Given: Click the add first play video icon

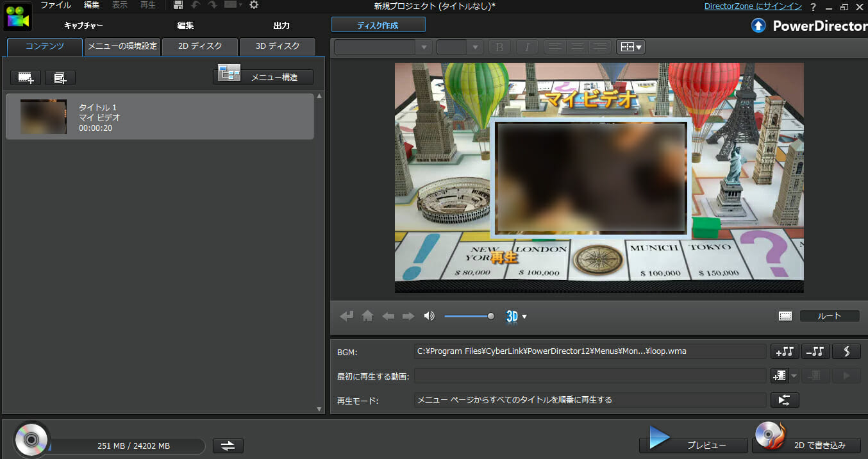Looking at the screenshot, I should coord(779,376).
